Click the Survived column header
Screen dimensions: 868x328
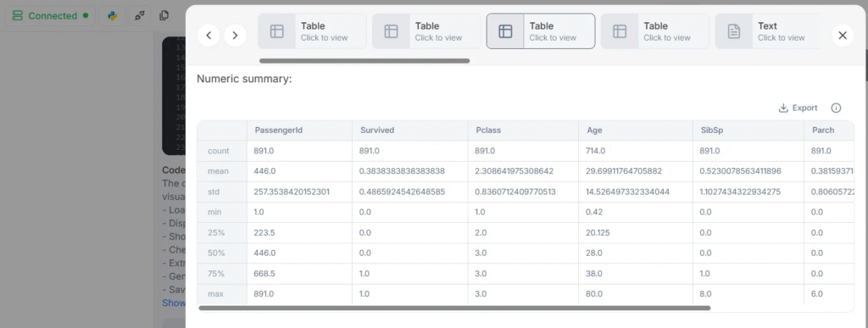pos(377,131)
